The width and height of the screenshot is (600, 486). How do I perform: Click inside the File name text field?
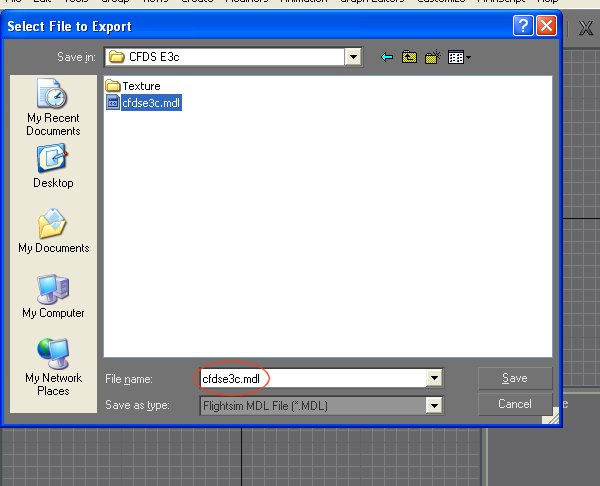point(310,378)
